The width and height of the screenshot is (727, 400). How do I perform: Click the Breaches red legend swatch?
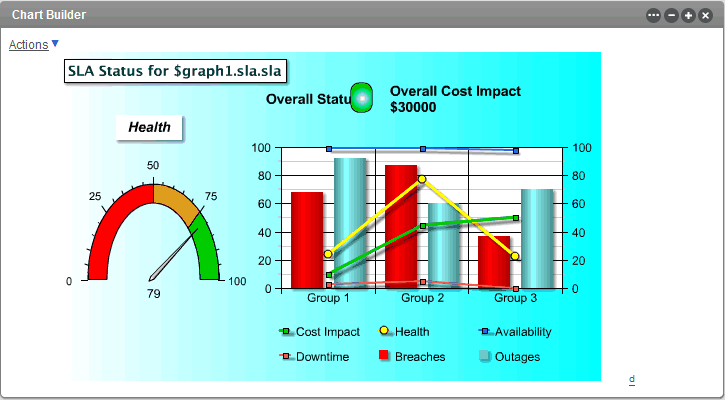pyautogui.click(x=384, y=356)
